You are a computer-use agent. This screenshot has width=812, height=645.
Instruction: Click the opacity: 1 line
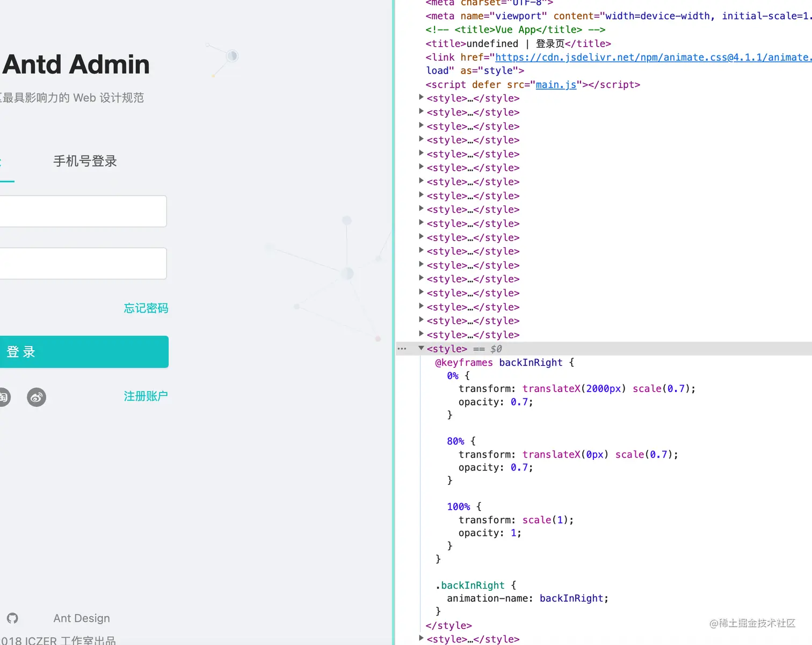(x=490, y=533)
